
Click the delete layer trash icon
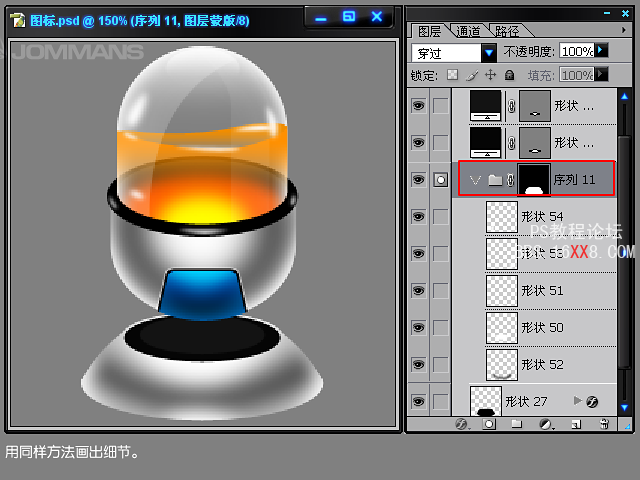pyautogui.click(x=604, y=424)
